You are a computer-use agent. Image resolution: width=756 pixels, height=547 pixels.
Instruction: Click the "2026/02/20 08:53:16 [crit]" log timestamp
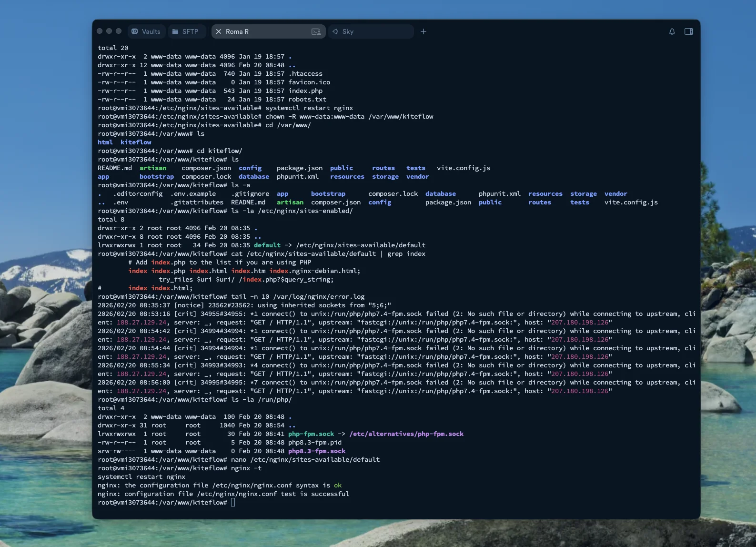click(147, 314)
